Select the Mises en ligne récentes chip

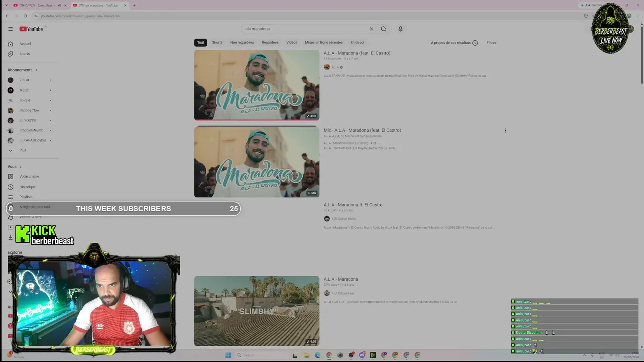point(324,43)
